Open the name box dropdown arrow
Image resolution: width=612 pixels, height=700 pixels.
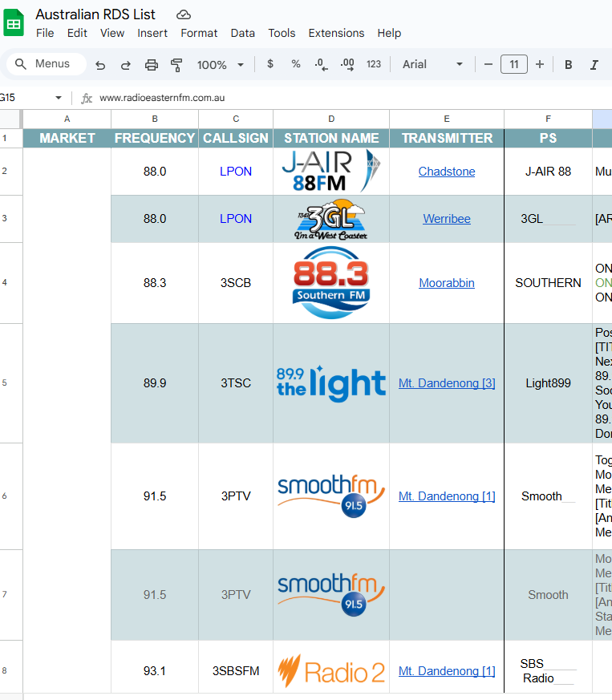coord(59,98)
